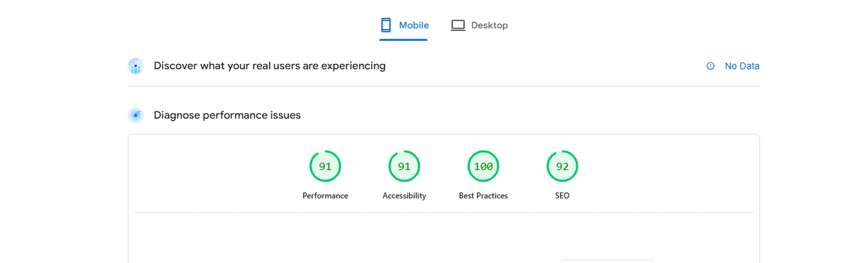The height and width of the screenshot is (263, 868).
Task: Click the blue underline beneath Mobile tab
Action: (x=403, y=40)
